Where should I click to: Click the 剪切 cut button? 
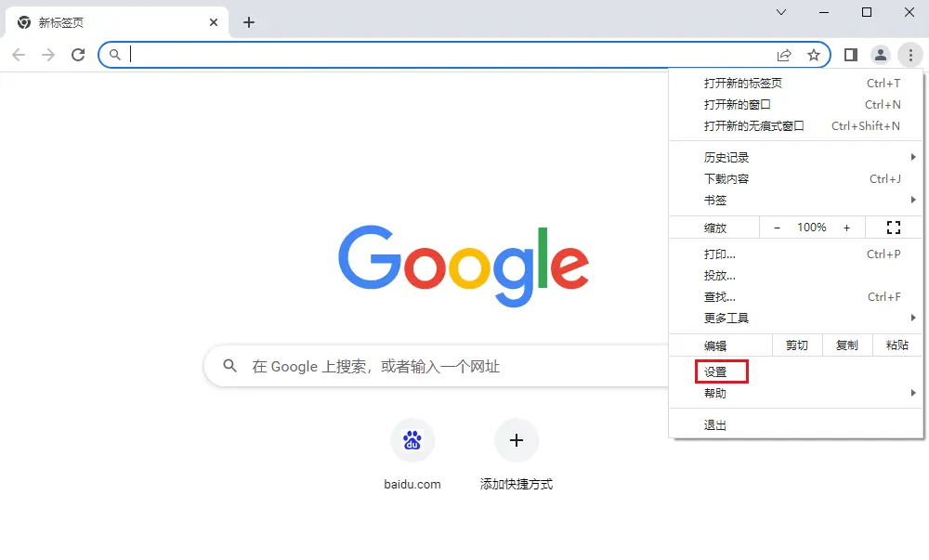click(x=797, y=345)
